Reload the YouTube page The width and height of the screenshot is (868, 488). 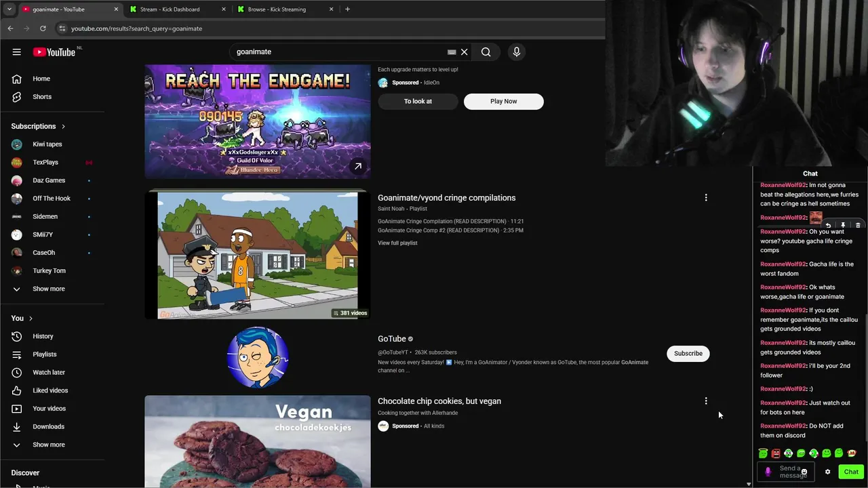click(x=43, y=28)
